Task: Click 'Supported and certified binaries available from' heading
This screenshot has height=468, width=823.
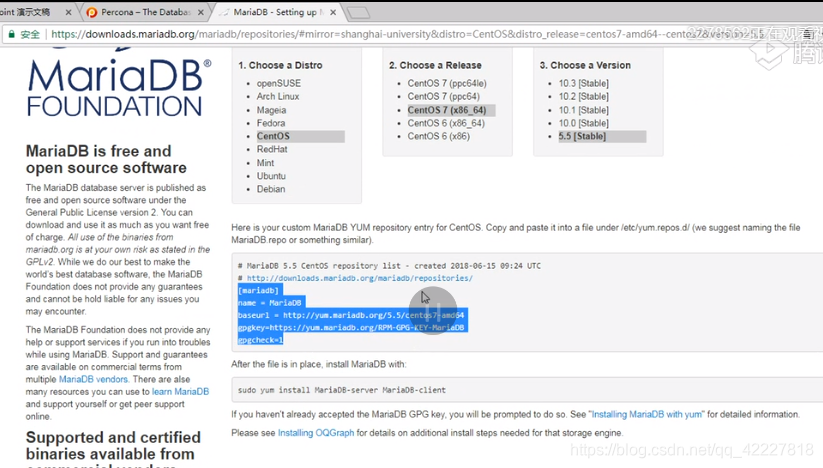Action: tap(113, 445)
